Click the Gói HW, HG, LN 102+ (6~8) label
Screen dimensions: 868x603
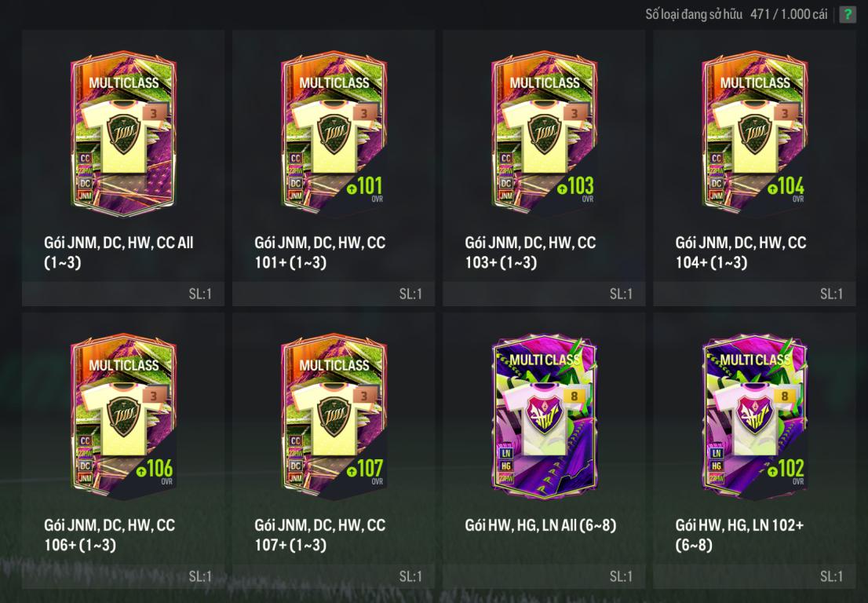click(x=739, y=535)
